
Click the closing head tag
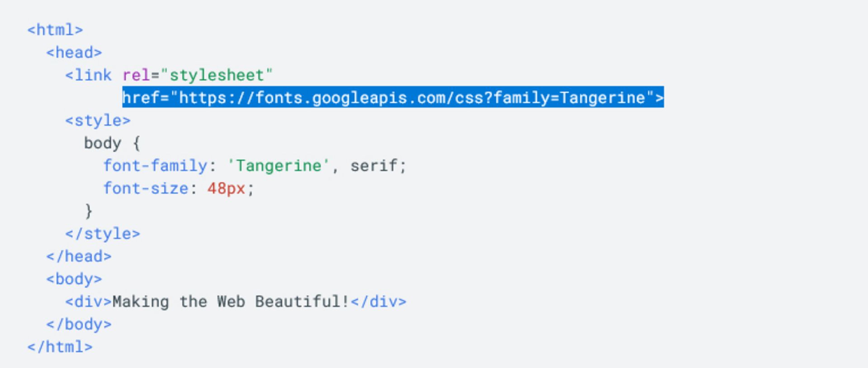point(79,256)
